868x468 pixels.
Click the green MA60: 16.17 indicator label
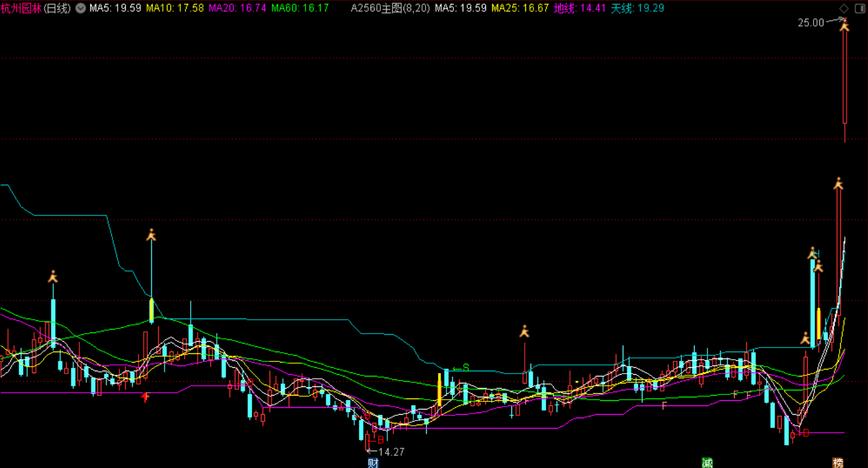click(300, 8)
